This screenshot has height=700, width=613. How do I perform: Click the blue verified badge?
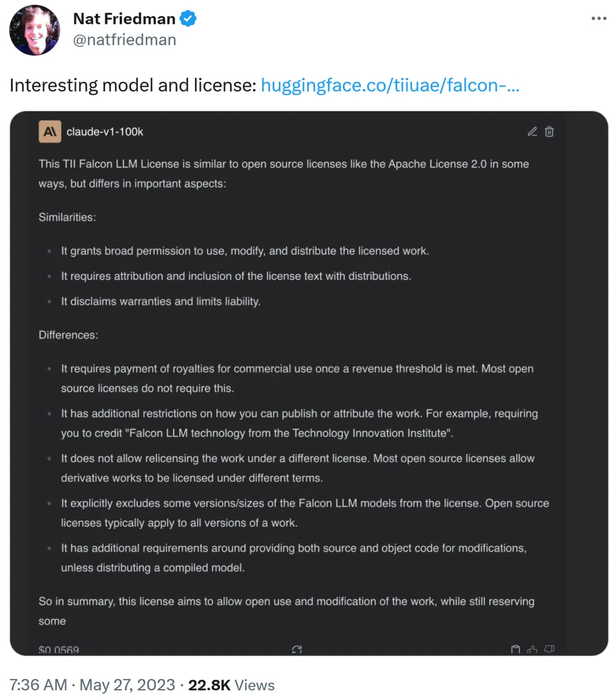click(188, 19)
